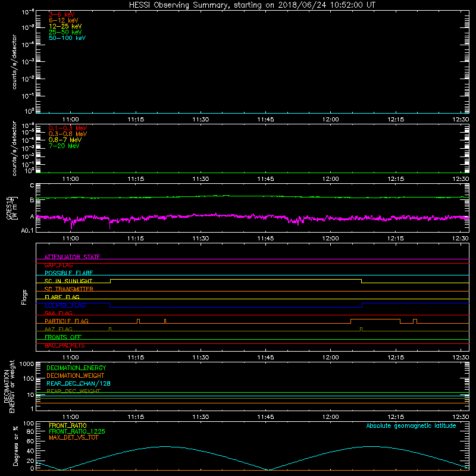Click the MAX_DET_VS_TOT legend label

73,437
